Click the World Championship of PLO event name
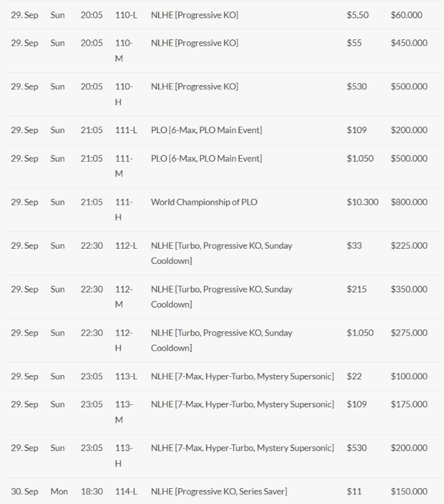 (204, 202)
